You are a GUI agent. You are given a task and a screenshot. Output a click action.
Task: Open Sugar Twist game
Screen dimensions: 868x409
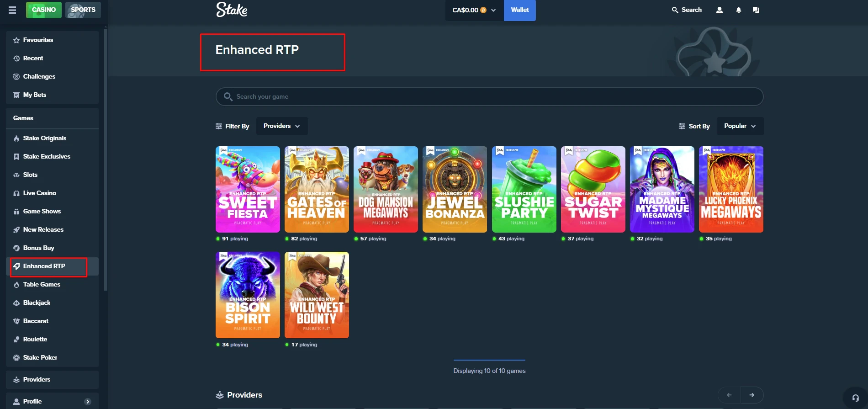pyautogui.click(x=593, y=189)
